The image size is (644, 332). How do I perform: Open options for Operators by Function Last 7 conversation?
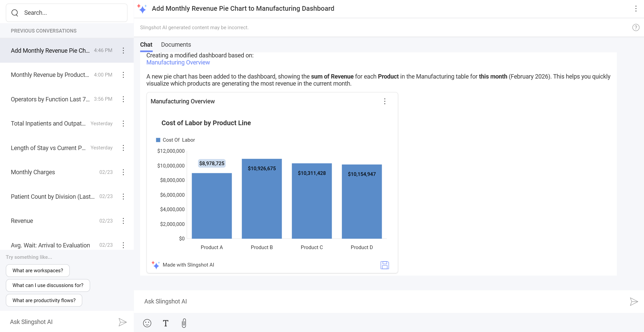pos(123,99)
